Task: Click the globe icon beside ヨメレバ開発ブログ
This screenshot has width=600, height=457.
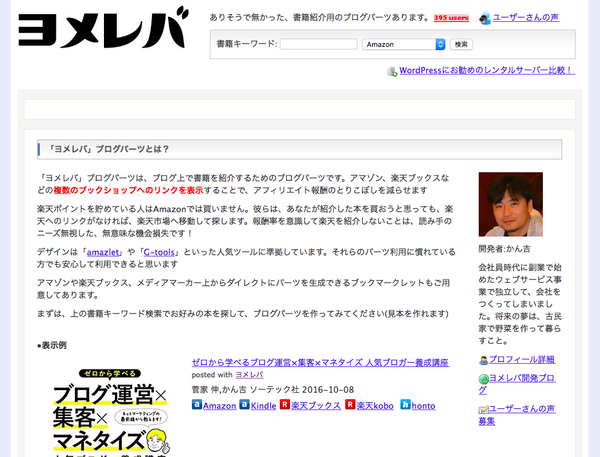Action: pyautogui.click(x=484, y=379)
